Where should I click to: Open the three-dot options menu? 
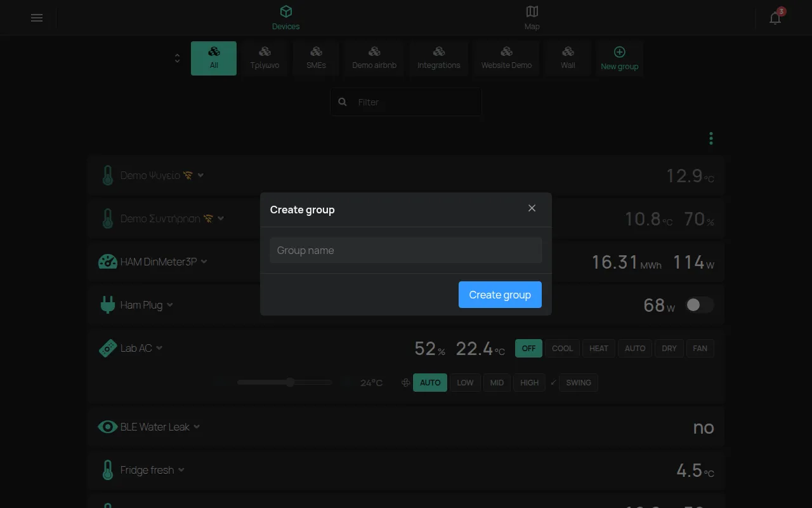[x=711, y=138]
